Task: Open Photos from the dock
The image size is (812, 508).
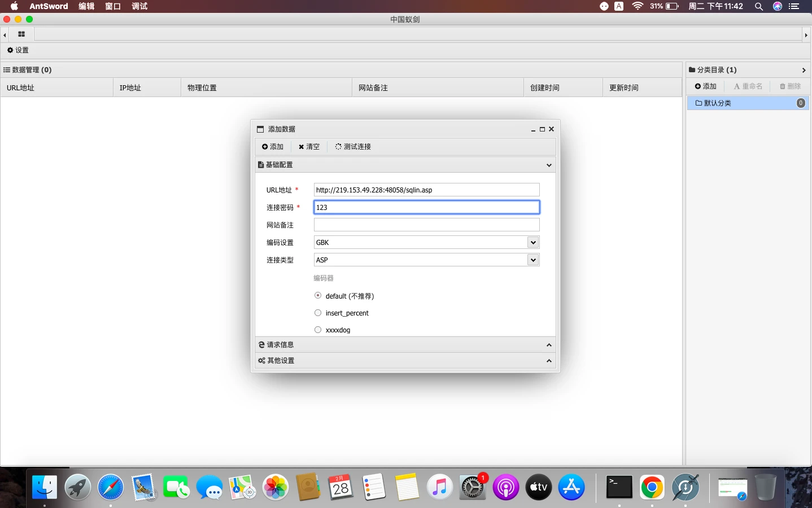Action: pyautogui.click(x=276, y=487)
